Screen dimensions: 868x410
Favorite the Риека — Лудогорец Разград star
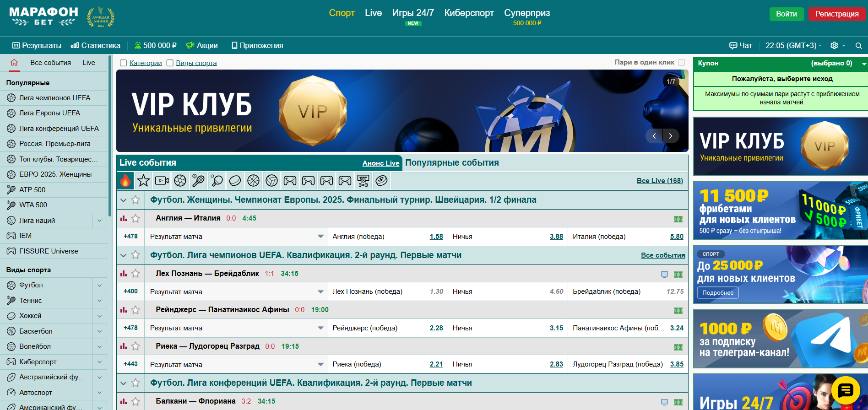(136, 346)
